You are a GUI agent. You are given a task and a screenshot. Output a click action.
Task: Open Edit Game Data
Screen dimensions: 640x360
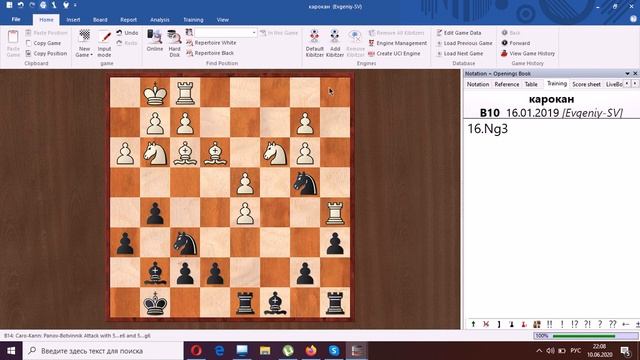point(459,33)
